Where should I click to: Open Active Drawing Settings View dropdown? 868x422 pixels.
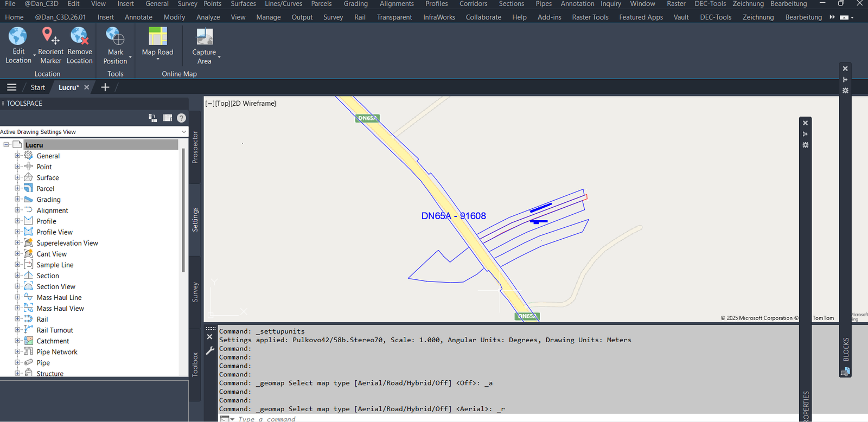point(184,132)
